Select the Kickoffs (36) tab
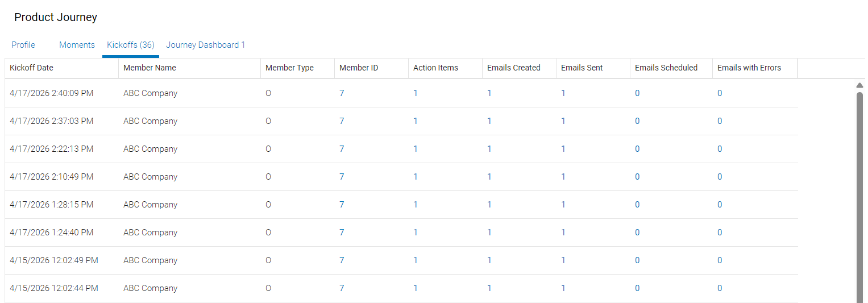Viewport: 868px width, 303px height. pos(131,45)
